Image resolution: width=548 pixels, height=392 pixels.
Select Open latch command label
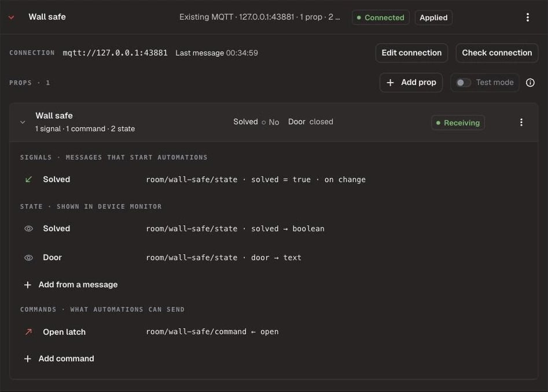(x=64, y=332)
